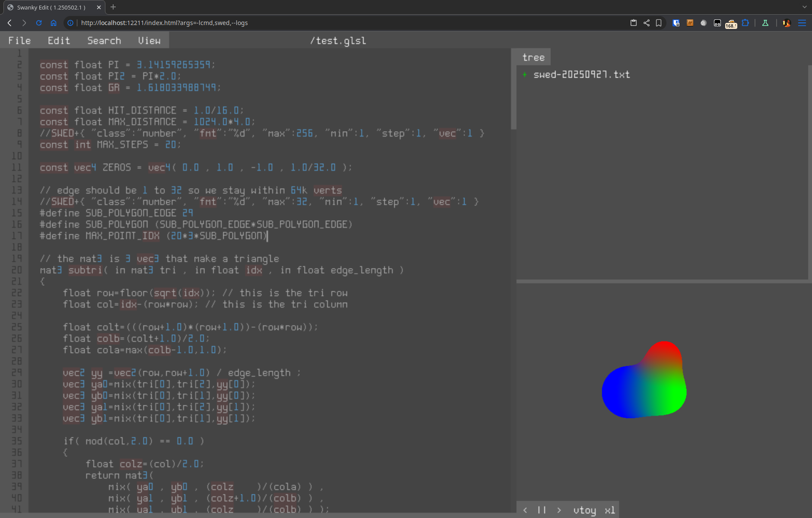This screenshot has height=518, width=812.
Task: Reload the page with the refresh icon
Action: 39,23
